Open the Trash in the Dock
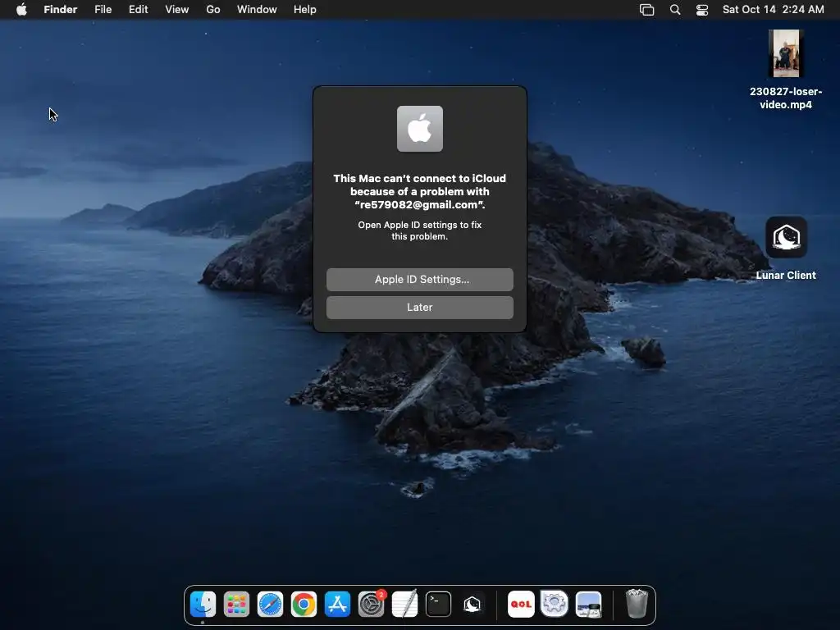 (x=637, y=604)
